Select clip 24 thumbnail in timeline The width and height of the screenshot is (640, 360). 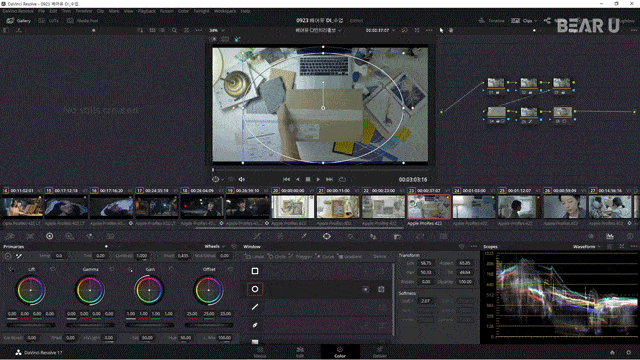(474, 207)
